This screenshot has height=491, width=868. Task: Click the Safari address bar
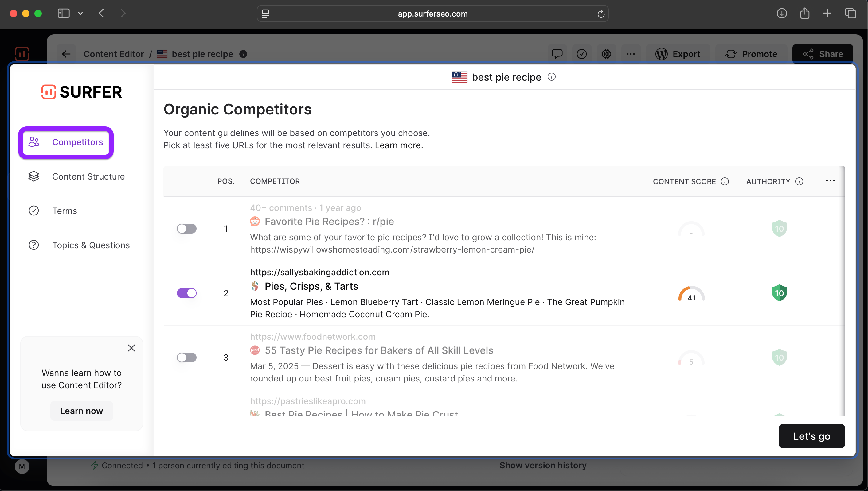click(433, 14)
